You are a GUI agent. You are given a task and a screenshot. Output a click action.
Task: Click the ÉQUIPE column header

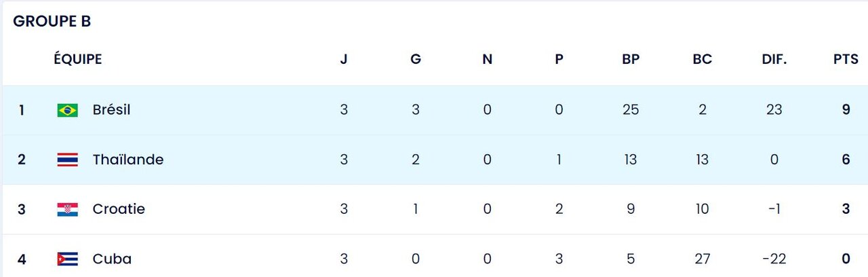point(78,59)
